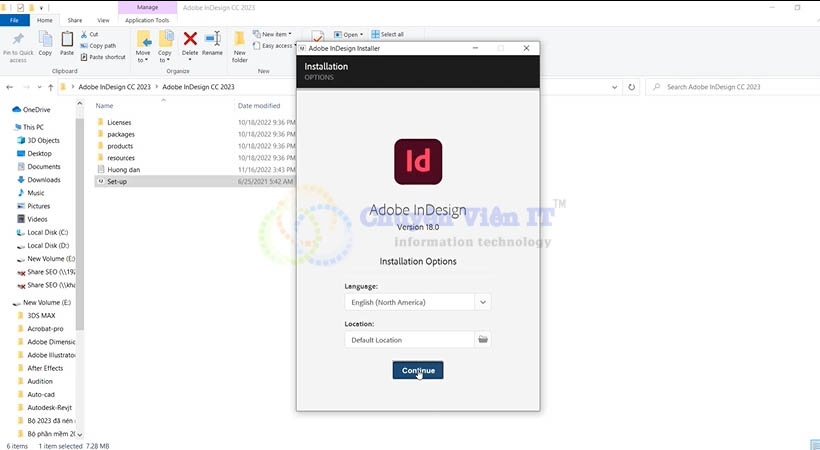Minimize the Adobe InDesign Installer window

[x=475, y=48]
